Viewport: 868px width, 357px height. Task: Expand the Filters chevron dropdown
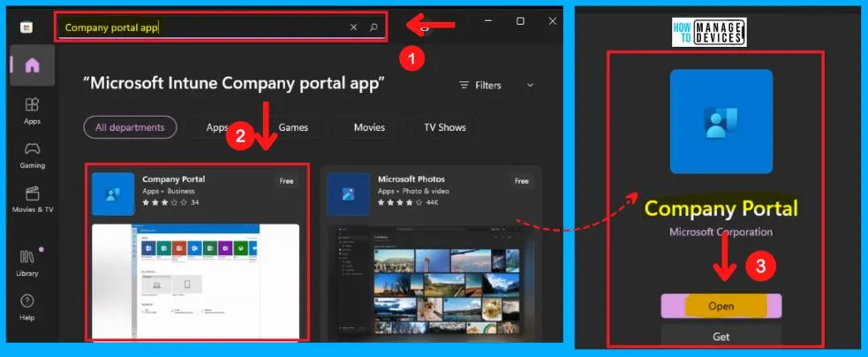[530, 86]
